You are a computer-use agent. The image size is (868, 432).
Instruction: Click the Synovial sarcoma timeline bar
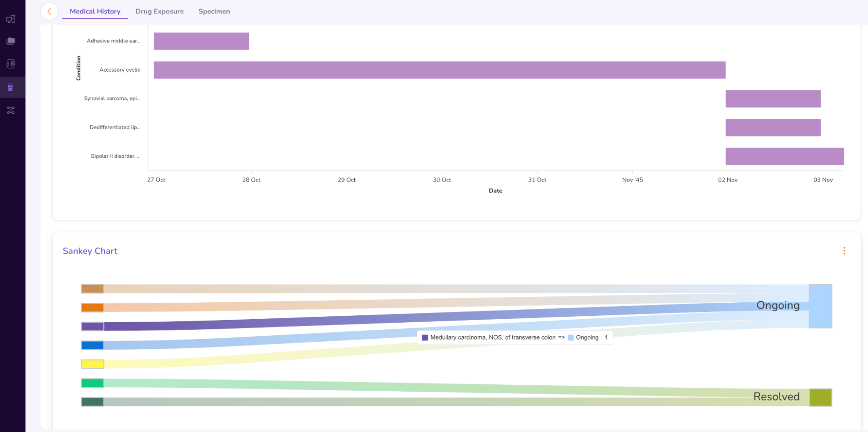[x=772, y=99]
